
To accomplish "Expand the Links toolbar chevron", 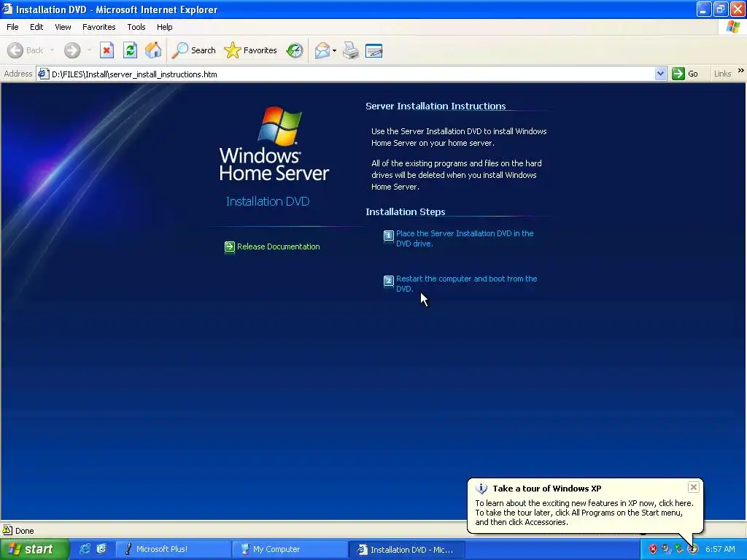I will tap(741, 71).
